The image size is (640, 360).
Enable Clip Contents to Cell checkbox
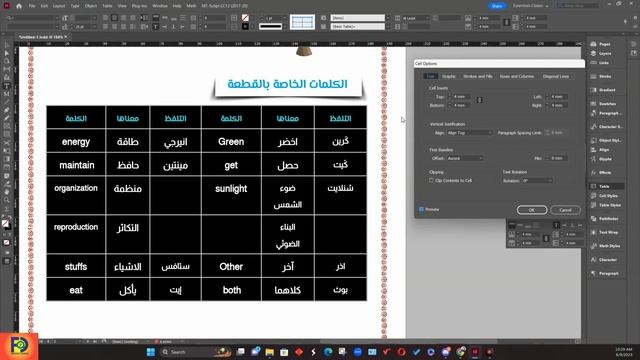click(431, 180)
